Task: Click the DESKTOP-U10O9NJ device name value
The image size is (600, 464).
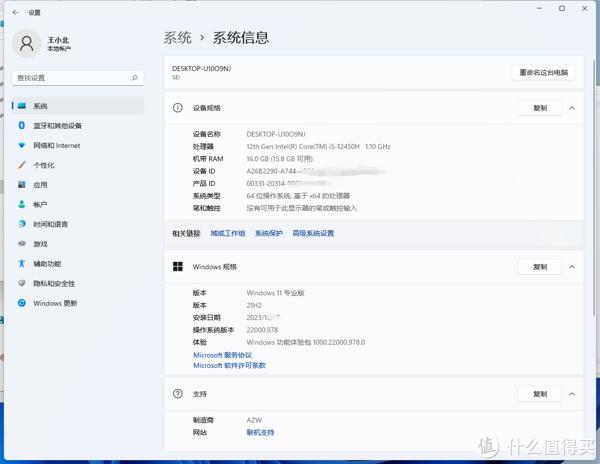Action: pos(276,134)
